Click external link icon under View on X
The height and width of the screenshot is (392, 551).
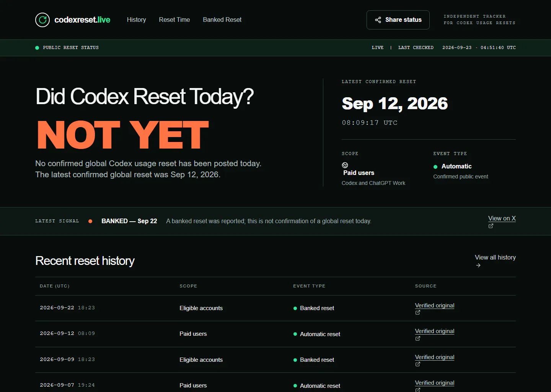pos(491,226)
